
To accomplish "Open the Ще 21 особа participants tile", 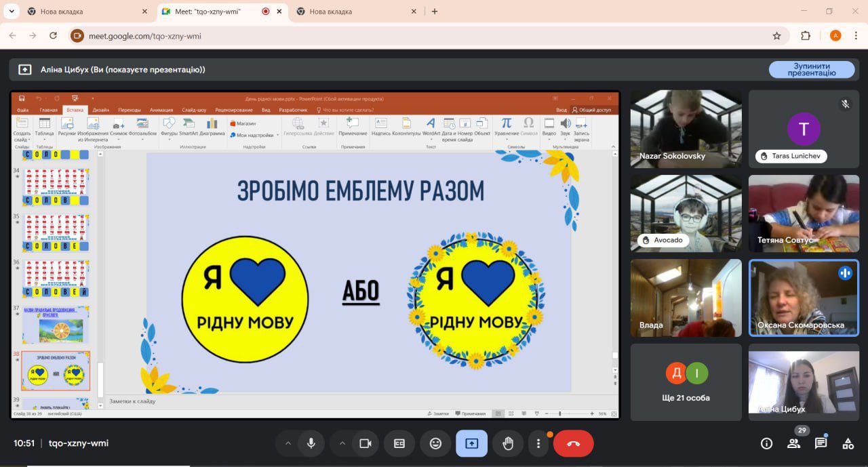I will pyautogui.click(x=686, y=382).
